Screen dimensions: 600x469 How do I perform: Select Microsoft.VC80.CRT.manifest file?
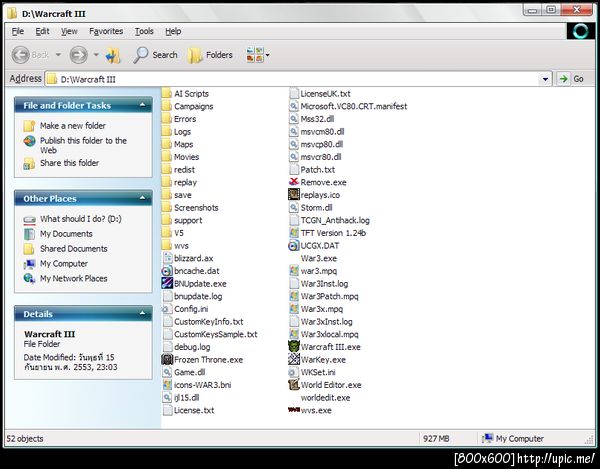coord(348,106)
